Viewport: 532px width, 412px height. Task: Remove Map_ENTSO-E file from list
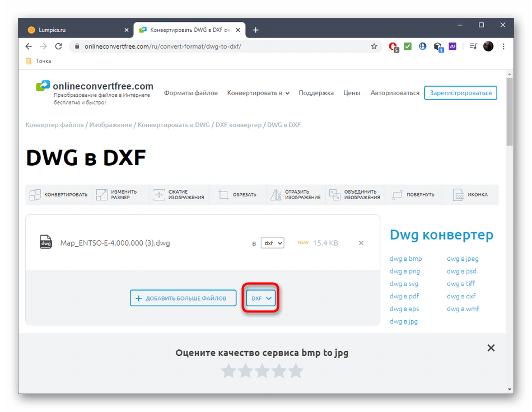pyautogui.click(x=361, y=243)
